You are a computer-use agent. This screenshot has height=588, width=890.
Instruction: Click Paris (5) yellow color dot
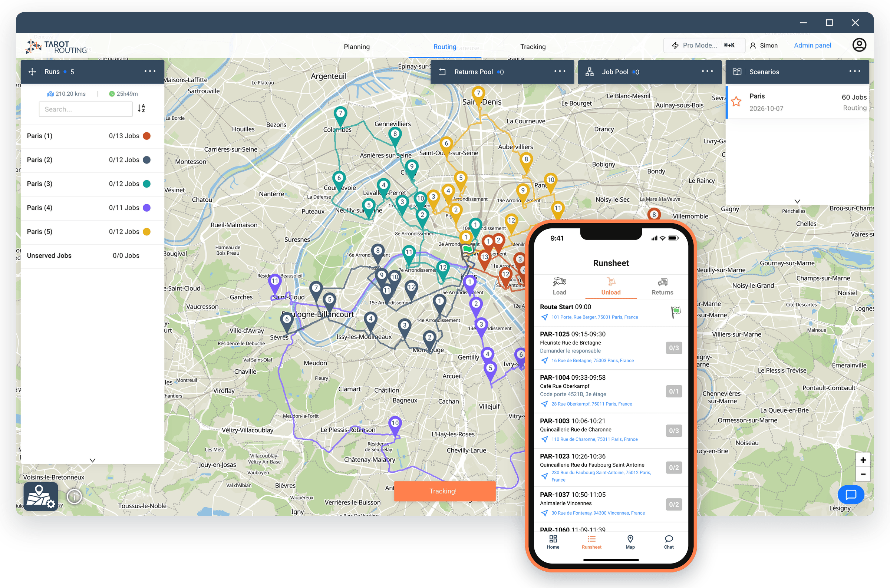[x=146, y=232]
